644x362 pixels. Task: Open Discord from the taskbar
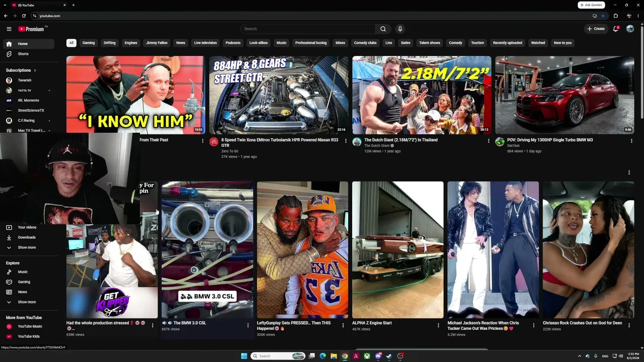point(378,356)
